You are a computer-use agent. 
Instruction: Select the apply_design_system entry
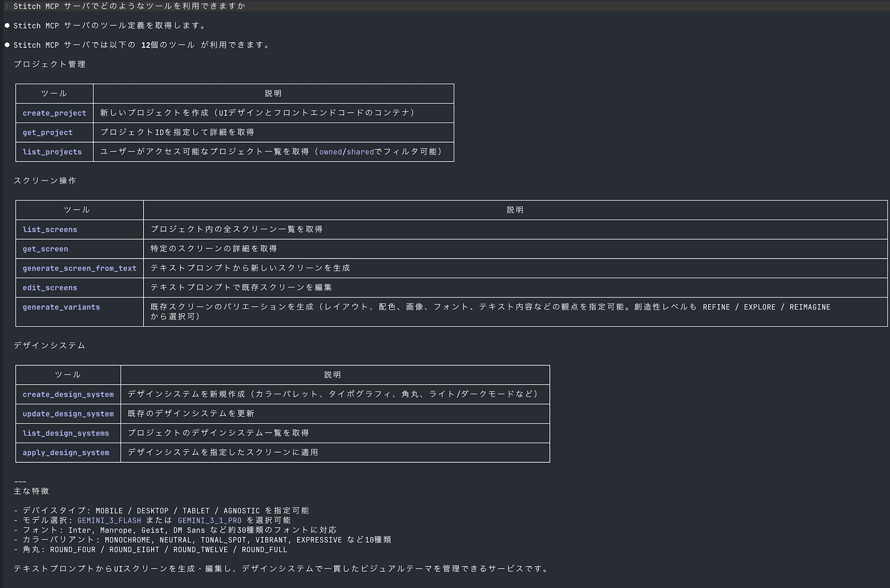coord(66,452)
